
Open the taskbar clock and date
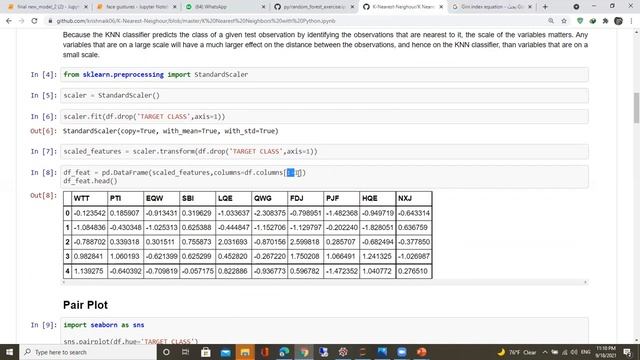coord(606,352)
